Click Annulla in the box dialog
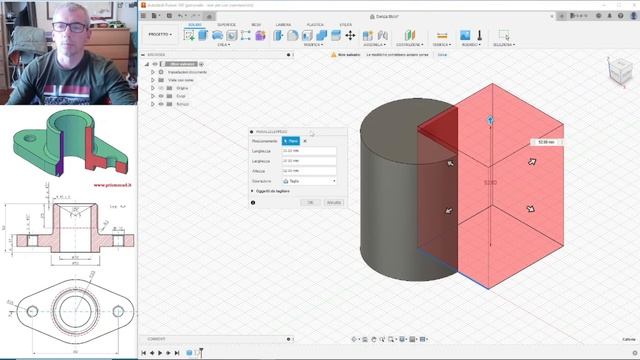Viewport: 640px width, 360px height. click(x=333, y=202)
